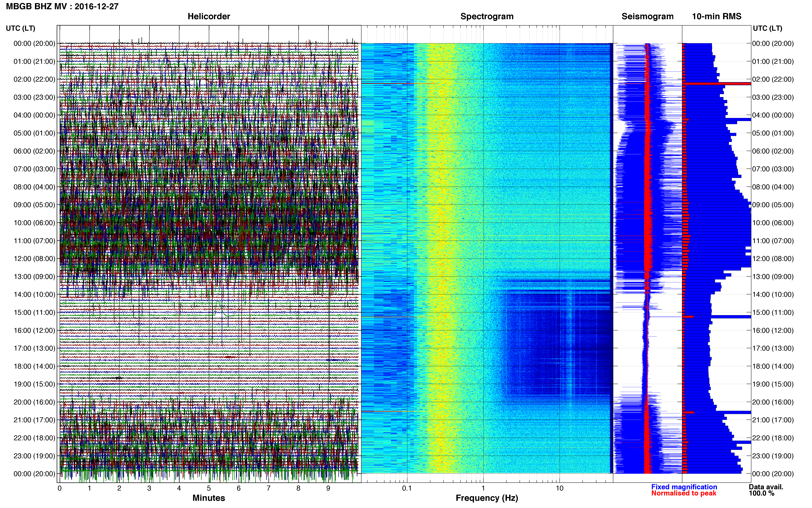Screen dimensions: 812x508
Task: Click the 'Normalised to peak' legend text
Action: pyautogui.click(x=684, y=493)
